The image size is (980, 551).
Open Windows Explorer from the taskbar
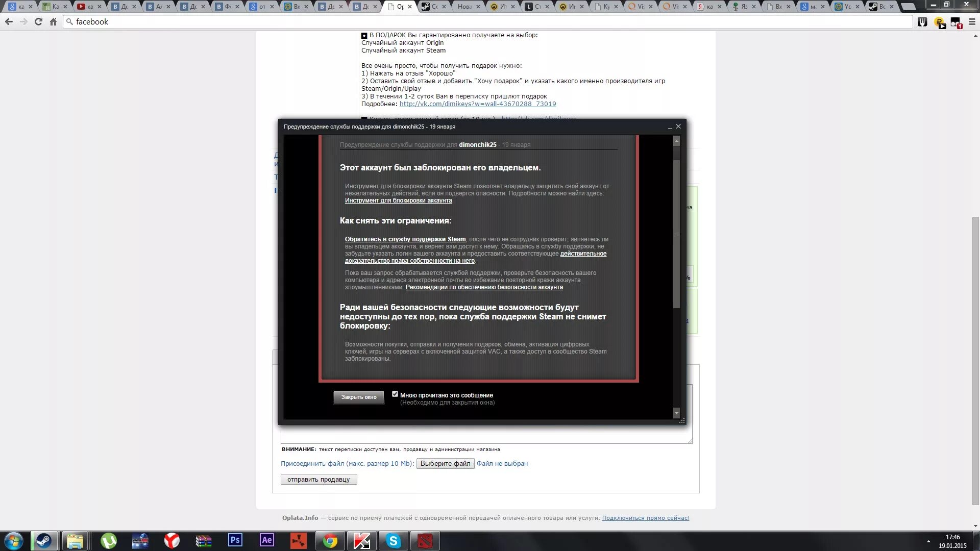(75, 541)
